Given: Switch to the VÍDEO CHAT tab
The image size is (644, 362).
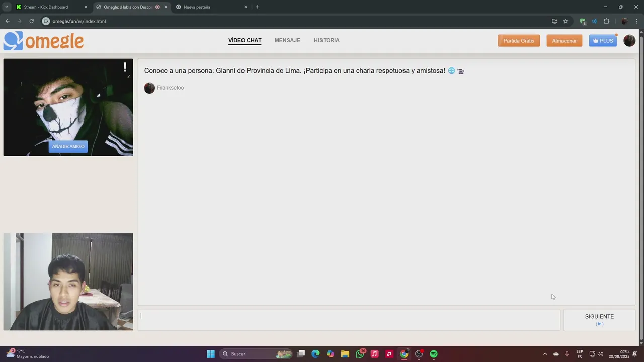Looking at the screenshot, I should pyautogui.click(x=245, y=40).
